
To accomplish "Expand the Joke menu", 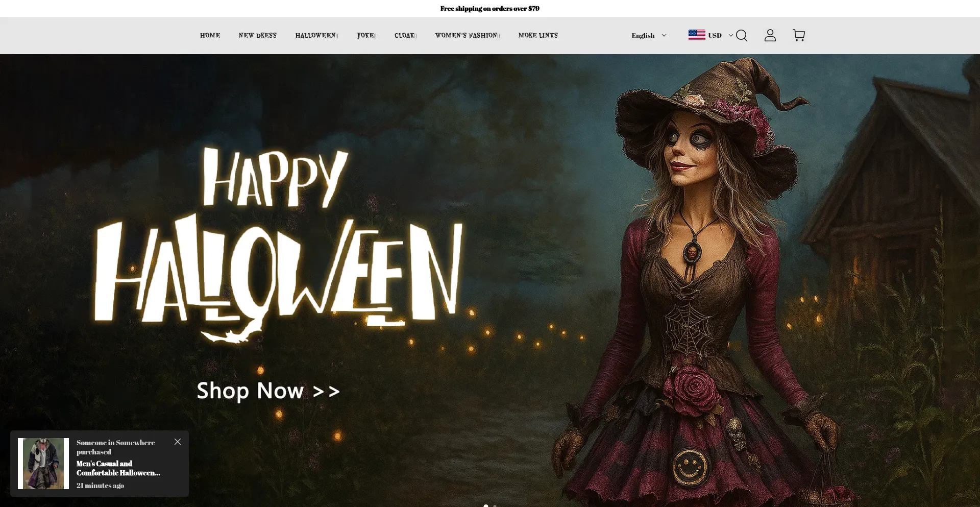I will [366, 35].
